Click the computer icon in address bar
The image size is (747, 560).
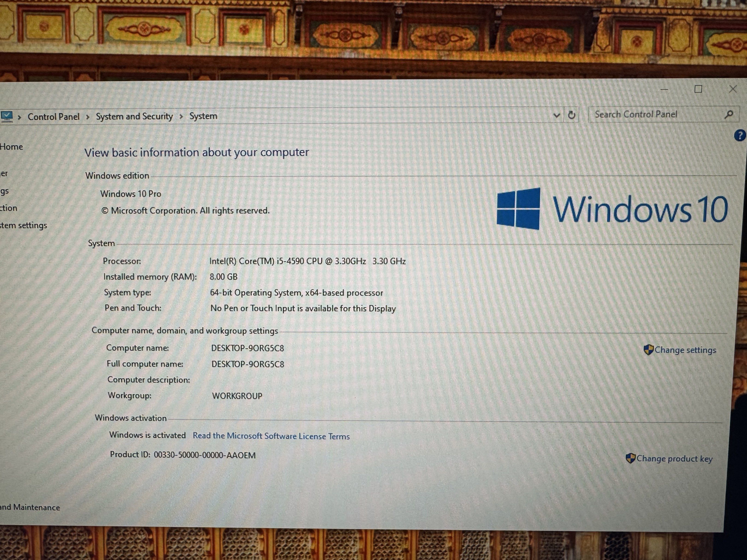pyautogui.click(x=7, y=117)
